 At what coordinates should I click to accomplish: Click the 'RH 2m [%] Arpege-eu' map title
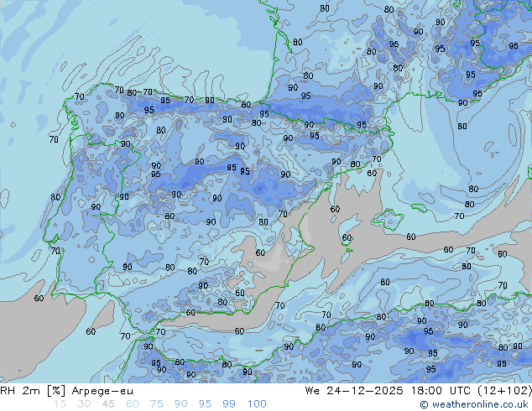click(67, 391)
